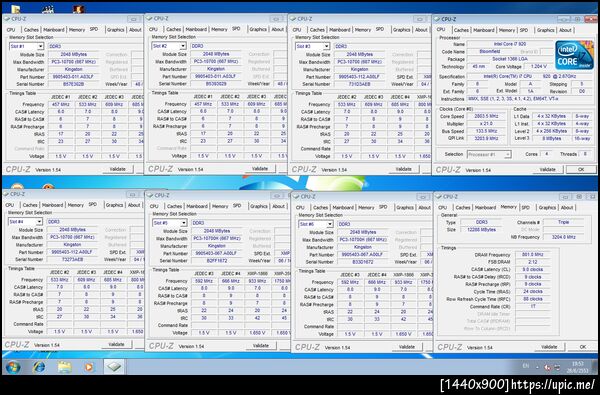Click the CPU-Z chip icon on the taskbar
This screenshot has height=395, width=600.
coord(114,367)
